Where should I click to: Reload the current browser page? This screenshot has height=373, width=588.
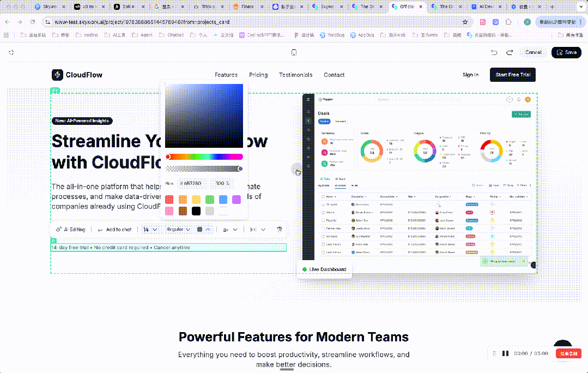pyautogui.click(x=33, y=22)
